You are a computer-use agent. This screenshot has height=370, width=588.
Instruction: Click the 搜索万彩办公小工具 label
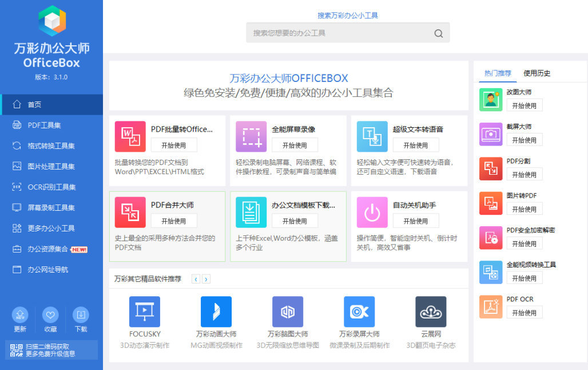click(348, 15)
